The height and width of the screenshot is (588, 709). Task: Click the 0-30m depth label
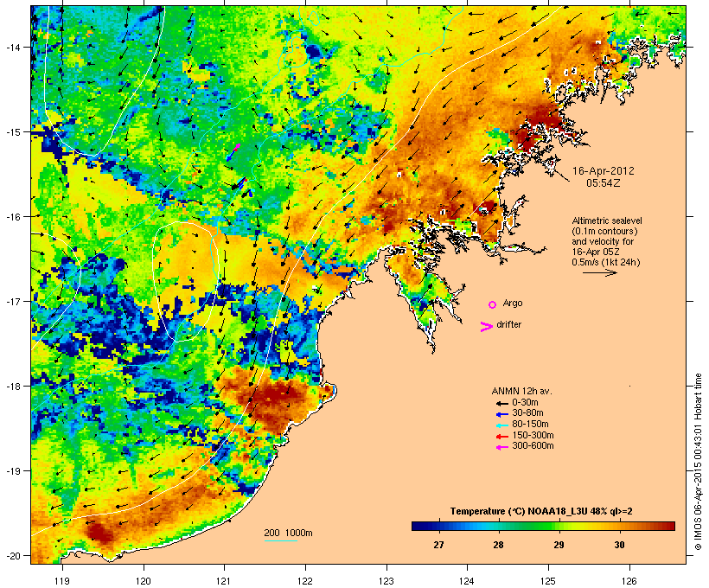525,402
